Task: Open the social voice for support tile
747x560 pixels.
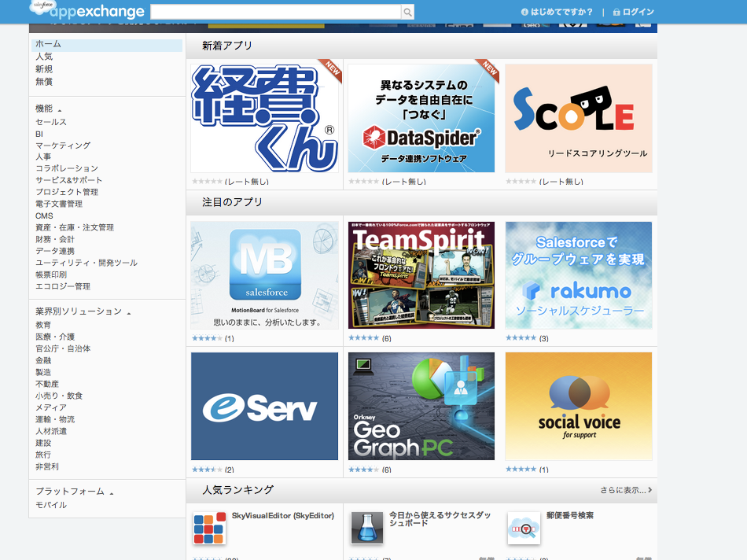Action: [x=579, y=406]
